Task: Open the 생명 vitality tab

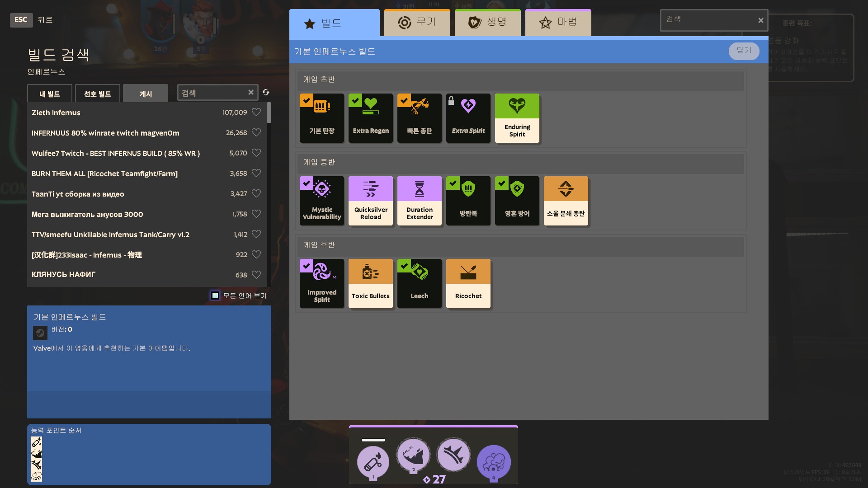Action: [x=488, y=23]
